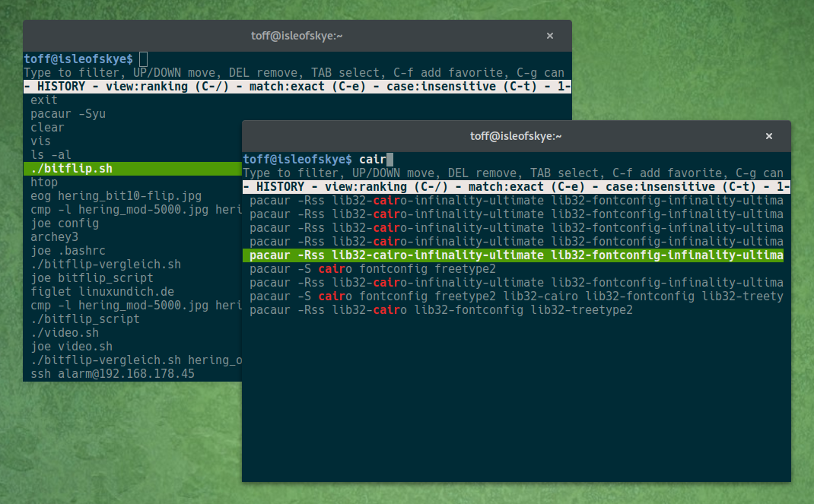Click the HISTORY status bar in front terminal

pos(516,187)
